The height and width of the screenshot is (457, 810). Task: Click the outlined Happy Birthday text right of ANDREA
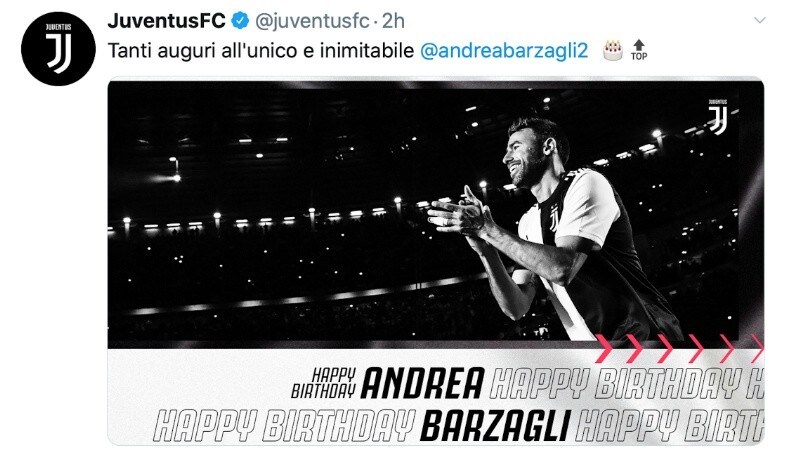[x=626, y=383]
